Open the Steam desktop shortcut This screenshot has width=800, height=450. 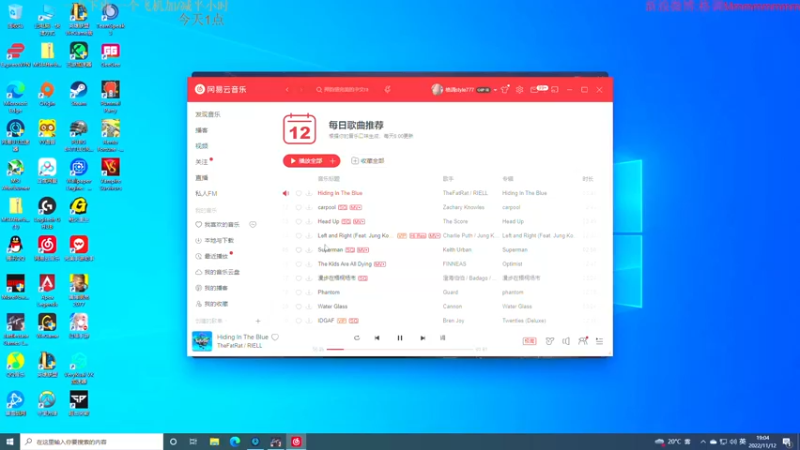[79, 94]
